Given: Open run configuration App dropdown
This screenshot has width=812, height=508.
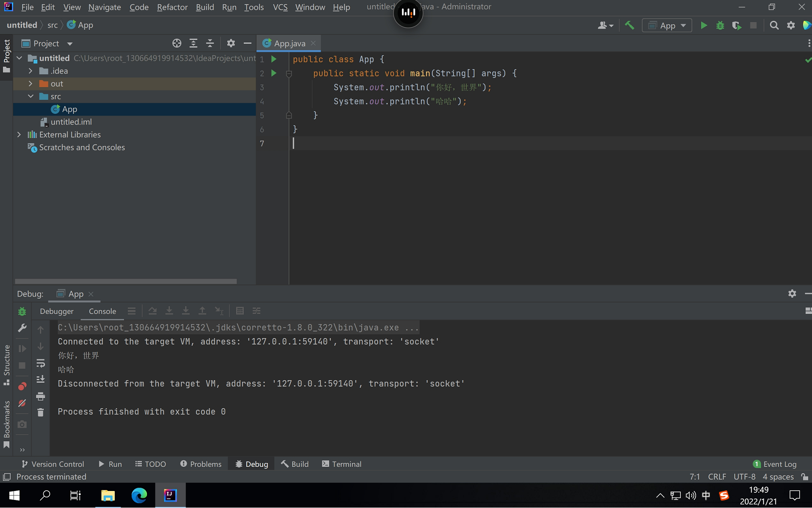Looking at the screenshot, I should point(667,25).
